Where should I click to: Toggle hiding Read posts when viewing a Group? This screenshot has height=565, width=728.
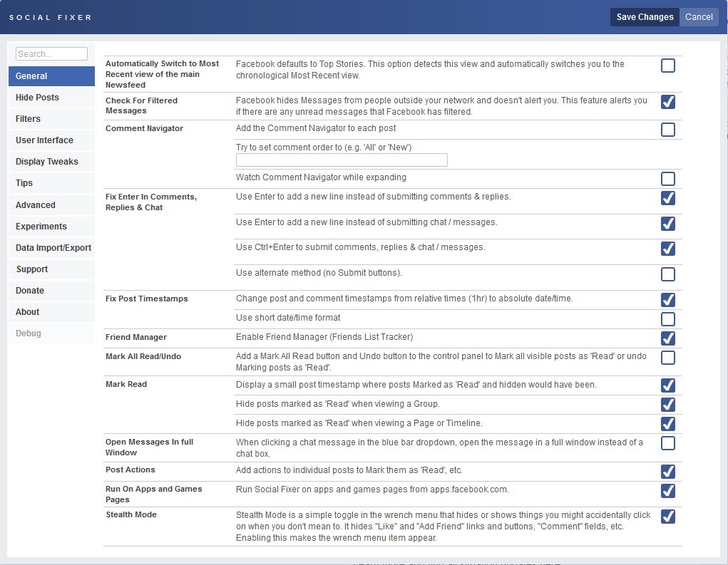tap(667, 405)
